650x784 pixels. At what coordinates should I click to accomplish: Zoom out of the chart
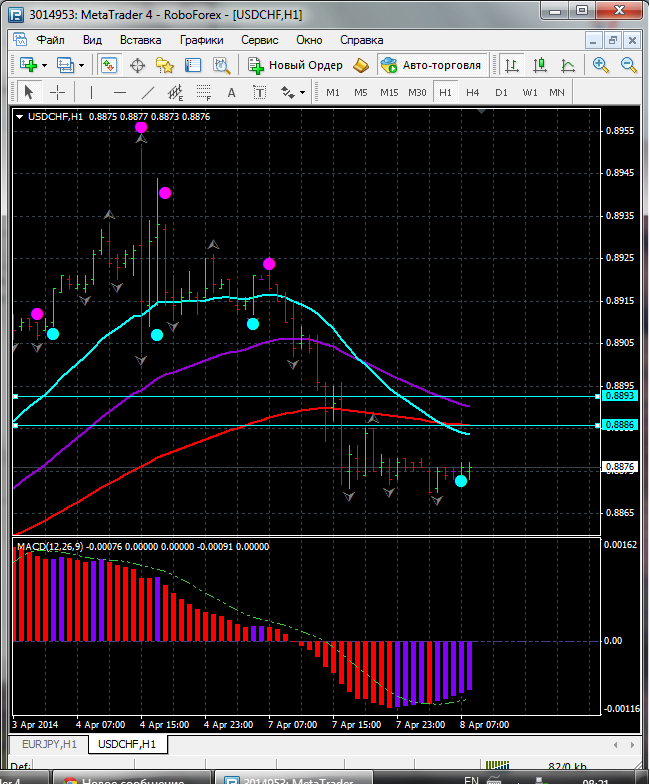coord(629,65)
